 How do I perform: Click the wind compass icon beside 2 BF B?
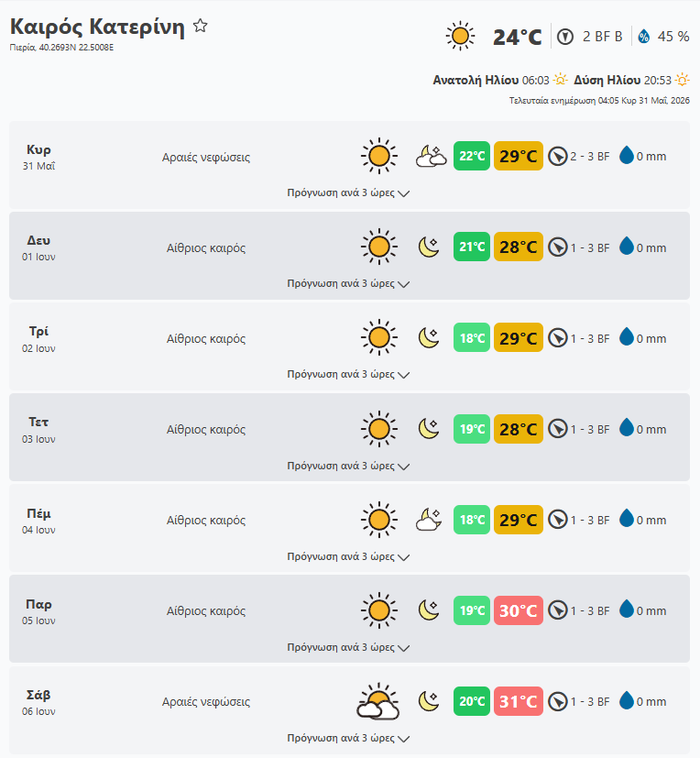[x=564, y=37]
